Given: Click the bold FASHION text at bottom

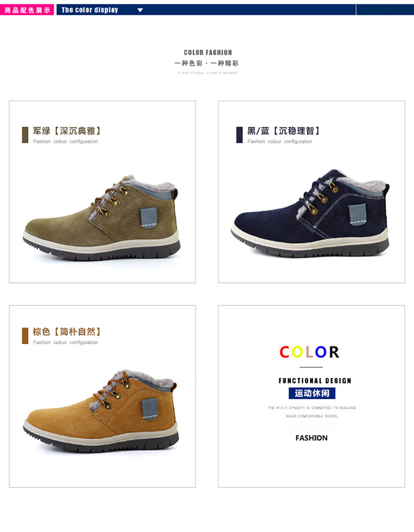Looking at the screenshot, I should 311,438.
